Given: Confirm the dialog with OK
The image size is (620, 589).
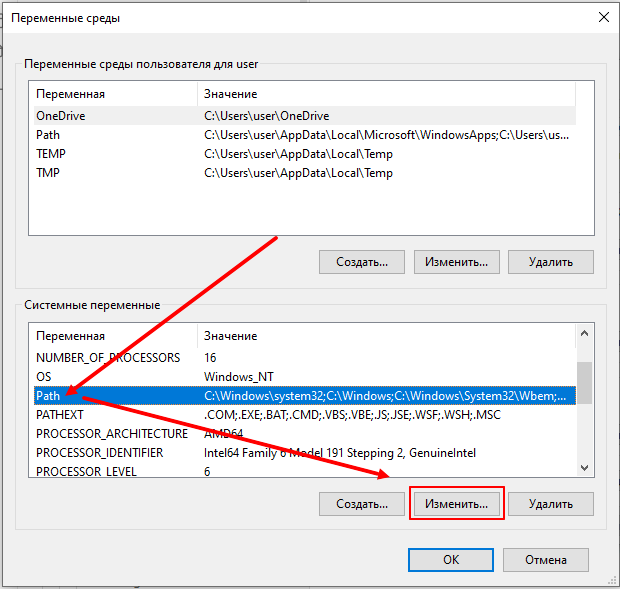Looking at the screenshot, I should pos(451,560).
